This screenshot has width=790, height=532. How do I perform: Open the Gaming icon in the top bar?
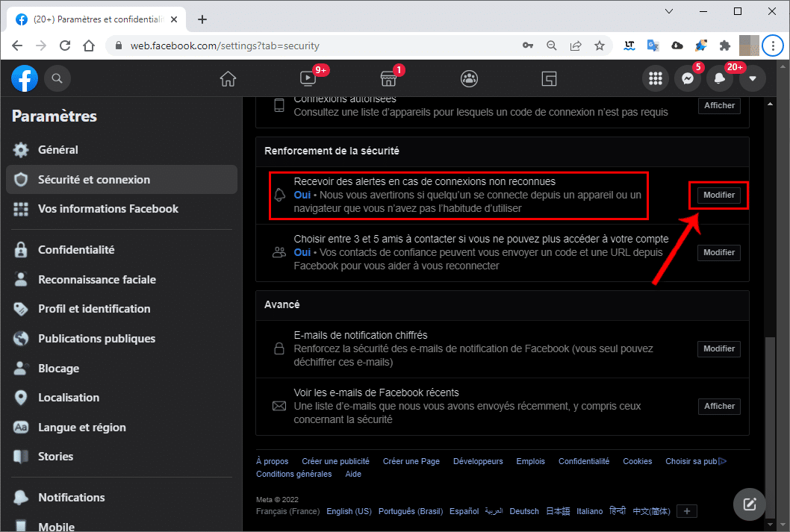click(549, 79)
